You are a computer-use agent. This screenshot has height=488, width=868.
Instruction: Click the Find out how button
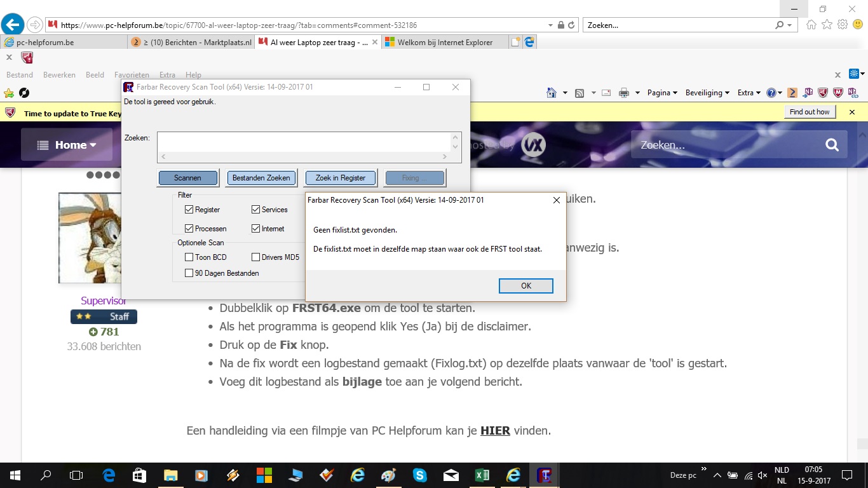(810, 112)
